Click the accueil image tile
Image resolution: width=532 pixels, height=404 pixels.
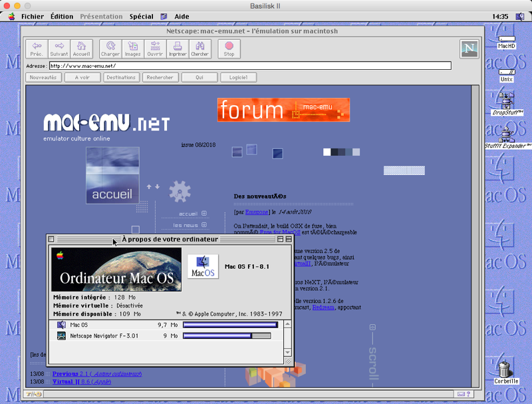click(x=112, y=175)
